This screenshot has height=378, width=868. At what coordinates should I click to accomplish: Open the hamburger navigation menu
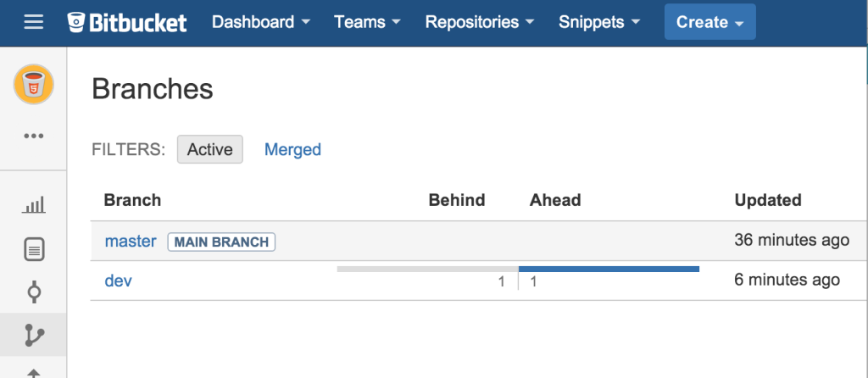point(34,23)
